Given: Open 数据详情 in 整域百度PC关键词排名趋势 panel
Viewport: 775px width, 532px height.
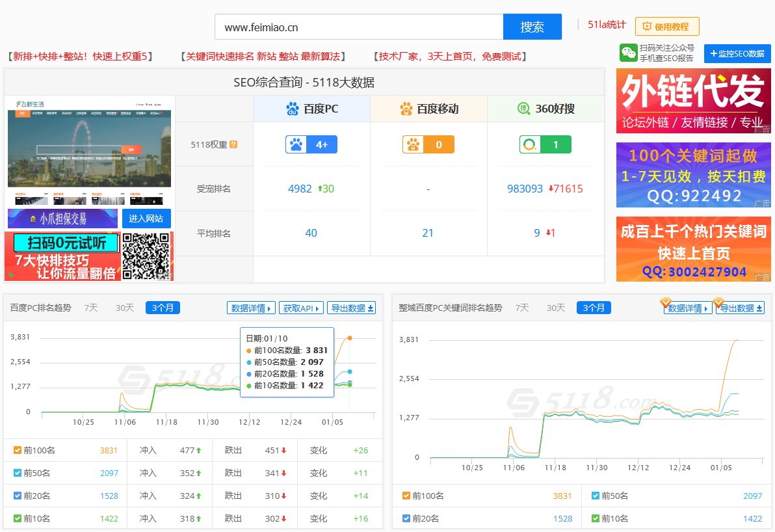Looking at the screenshot, I should pos(688,308).
